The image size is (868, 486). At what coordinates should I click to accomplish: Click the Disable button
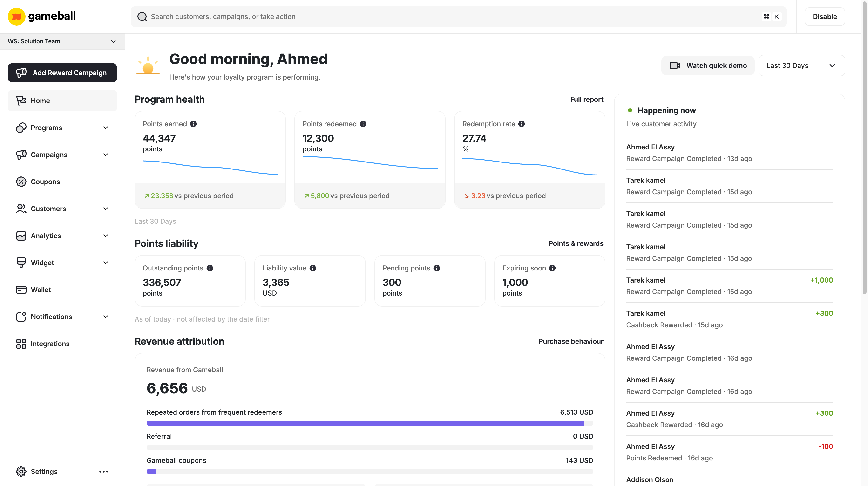point(825,16)
